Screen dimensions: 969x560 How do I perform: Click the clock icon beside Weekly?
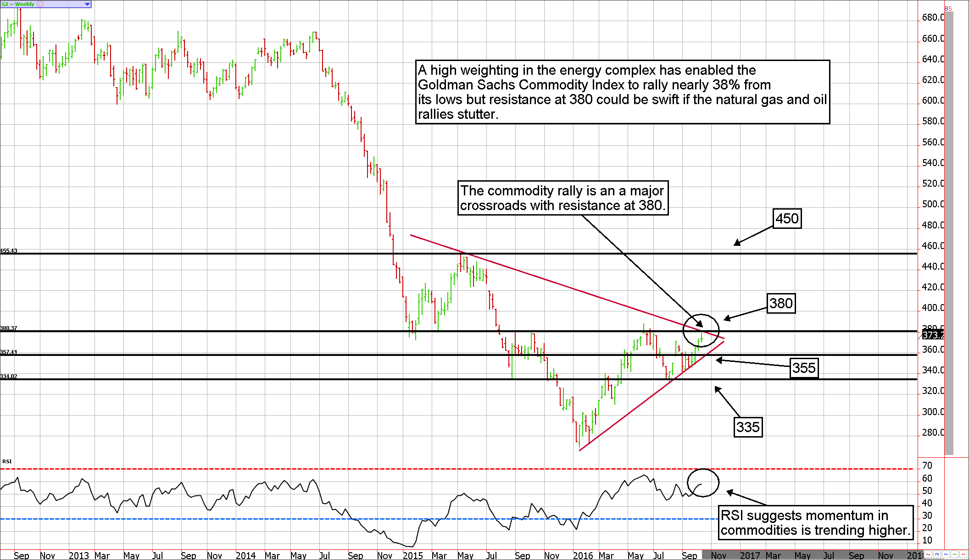(x=40, y=4)
